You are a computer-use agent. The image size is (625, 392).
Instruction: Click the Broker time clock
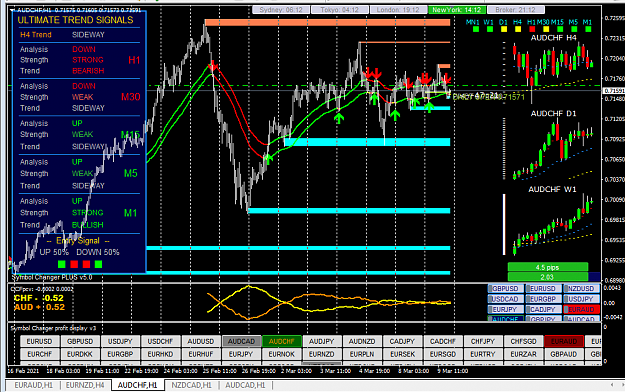coord(515,10)
